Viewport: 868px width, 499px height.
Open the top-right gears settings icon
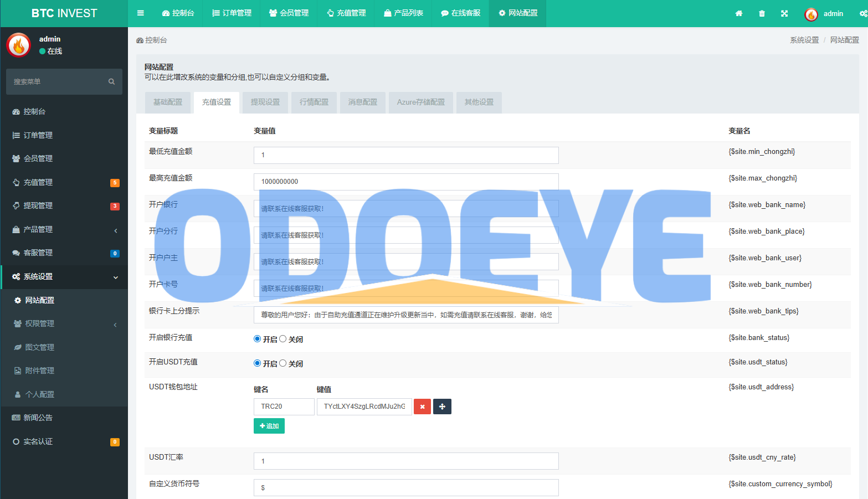(864, 13)
